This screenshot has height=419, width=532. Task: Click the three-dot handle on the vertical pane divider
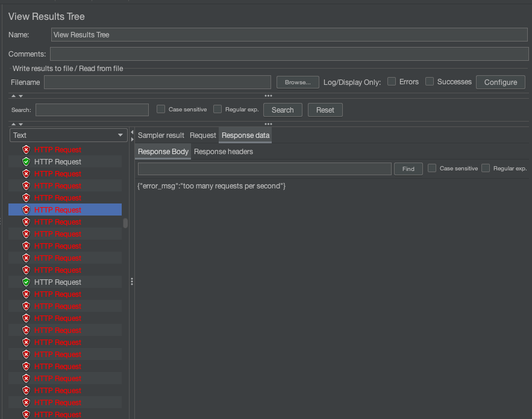click(x=132, y=281)
